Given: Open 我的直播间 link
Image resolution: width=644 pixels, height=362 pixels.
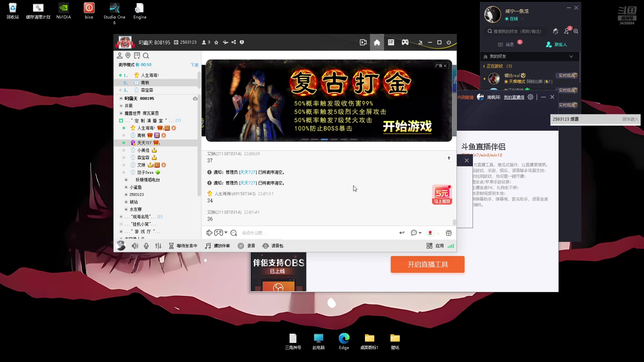Looking at the screenshot, I should pyautogui.click(x=514, y=97).
